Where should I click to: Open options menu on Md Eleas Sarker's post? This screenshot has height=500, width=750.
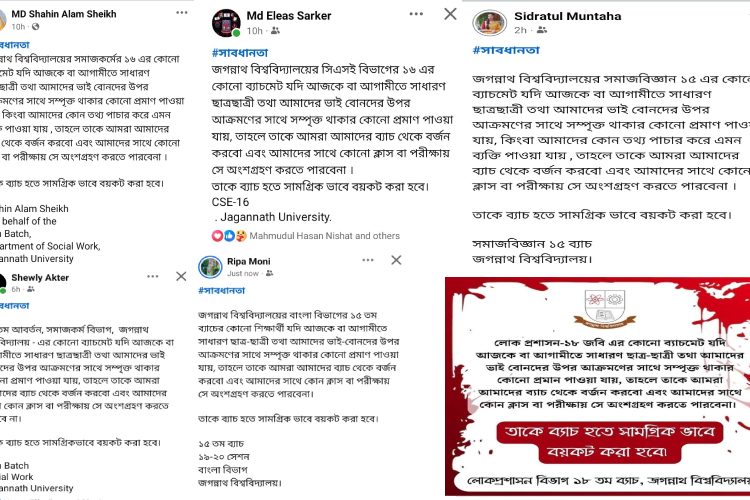pyautogui.click(x=416, y=14)
